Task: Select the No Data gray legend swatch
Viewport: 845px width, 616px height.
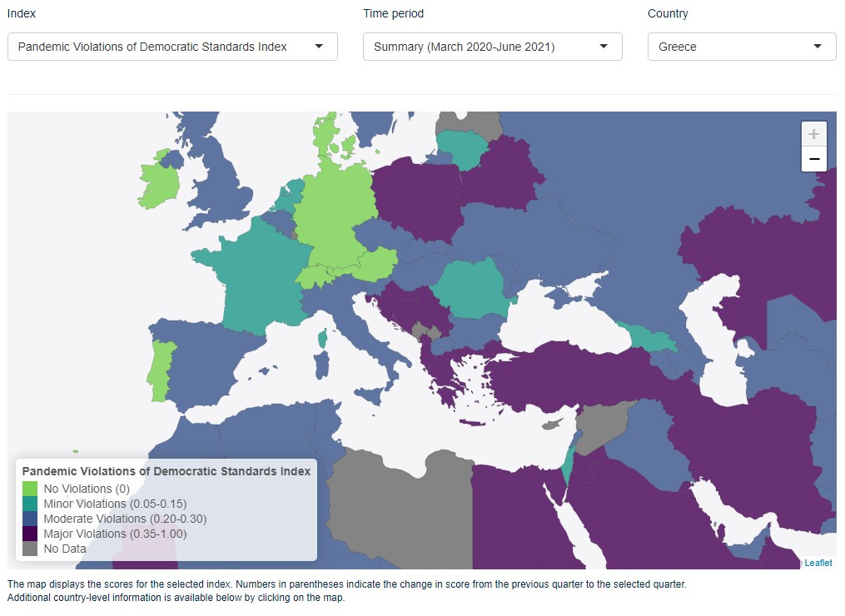Action: pos(30,549)
